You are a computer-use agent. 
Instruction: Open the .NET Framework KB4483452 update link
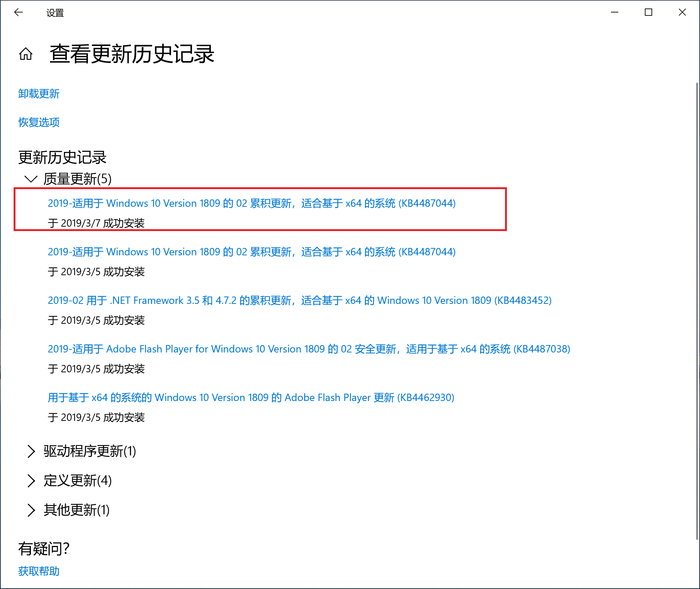(x=299, y=301)
